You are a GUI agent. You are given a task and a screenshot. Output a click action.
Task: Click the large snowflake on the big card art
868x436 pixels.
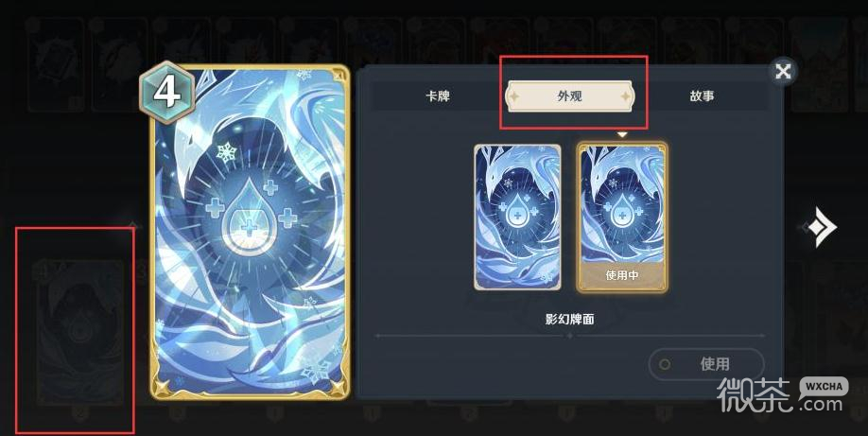[x=226, y=152]
